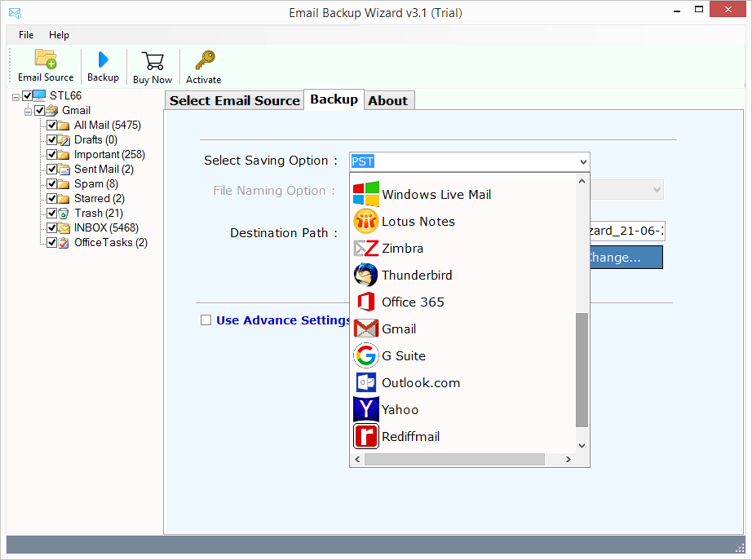Click the Sent Mail folder icon

[x=64, y=170]
